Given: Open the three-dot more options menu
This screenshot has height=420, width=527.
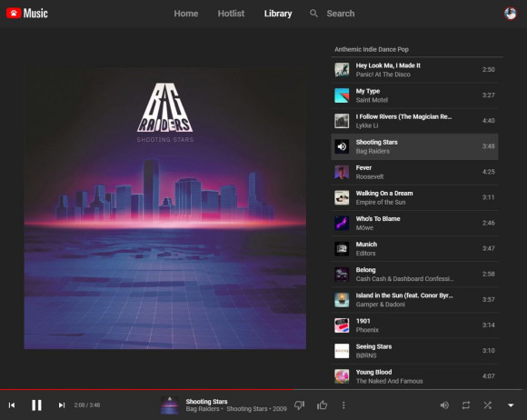Looking at the screenshot, I should (343, 405).
